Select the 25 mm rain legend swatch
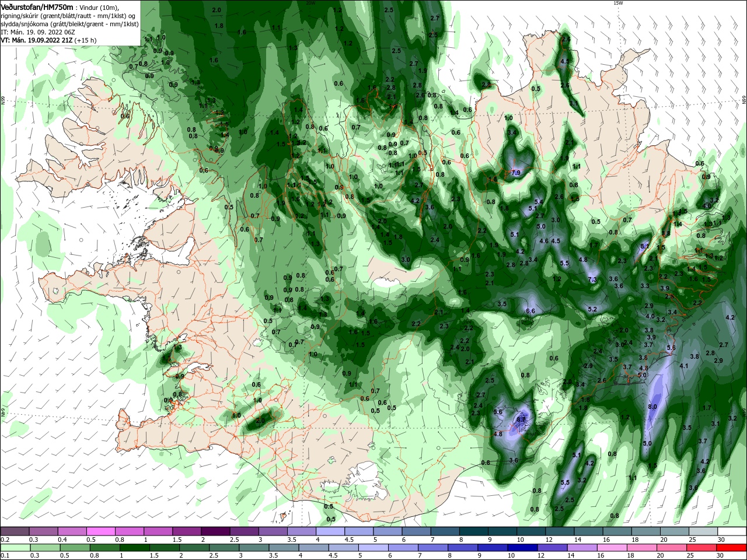747x560 pixels. tap(701, 548)
